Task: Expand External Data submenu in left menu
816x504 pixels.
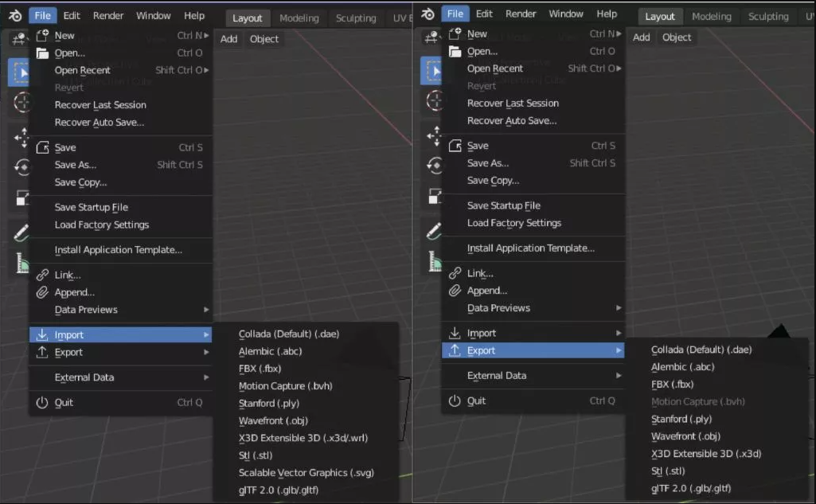Action: (207, 377)
